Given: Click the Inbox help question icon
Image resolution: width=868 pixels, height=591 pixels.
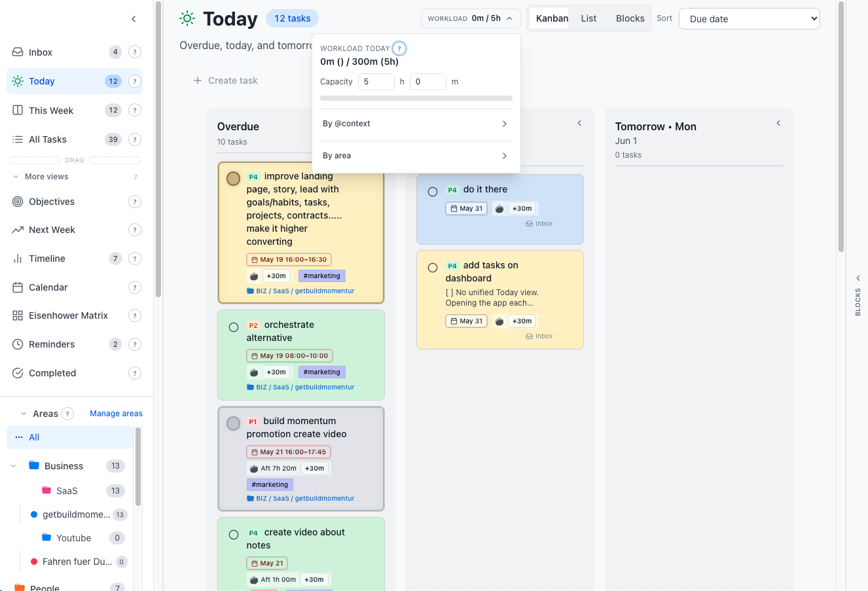Looking at the screenshot, I should pos(135,52).
